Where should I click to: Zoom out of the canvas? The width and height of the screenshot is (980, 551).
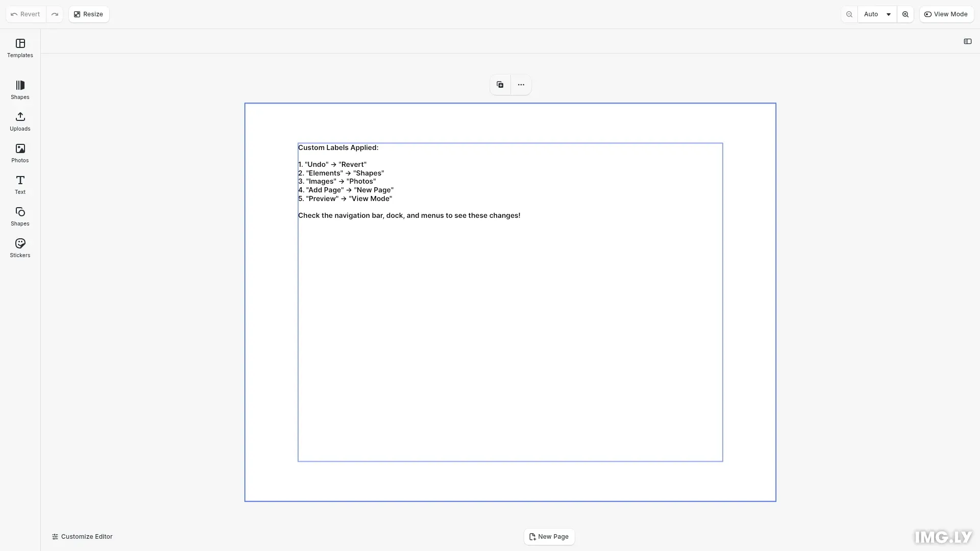pyautogui.click(x=849, y=14)
